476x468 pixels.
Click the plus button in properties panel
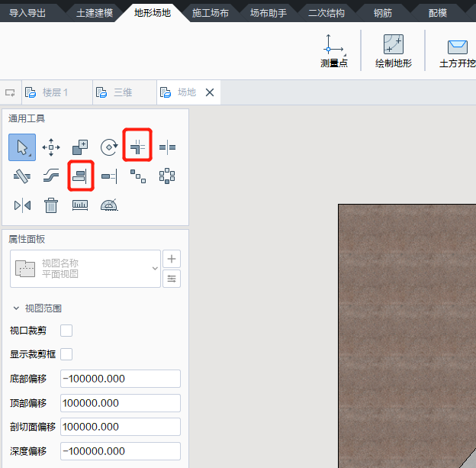[172, 259]
